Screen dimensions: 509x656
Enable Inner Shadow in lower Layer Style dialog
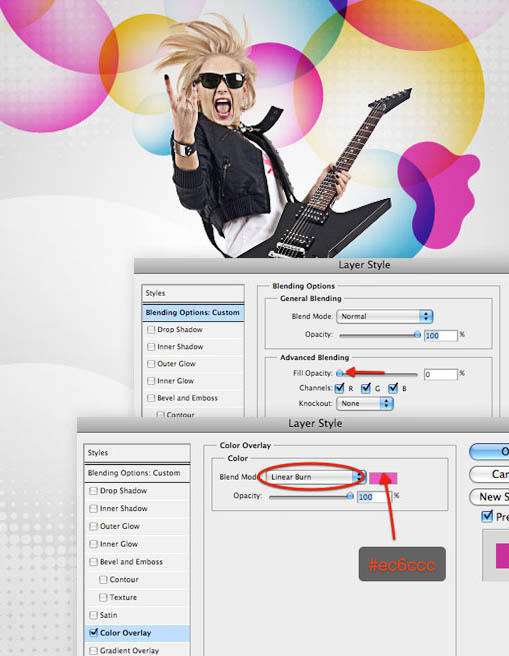pos(93,509)
